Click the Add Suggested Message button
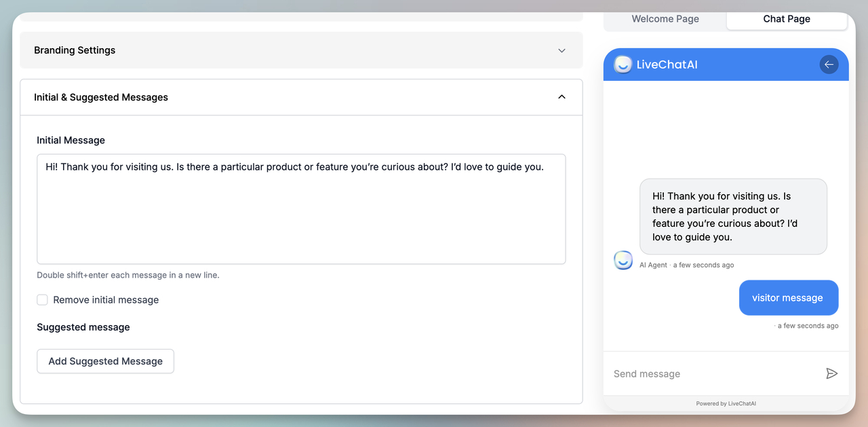Image resolution: width=868 pixels, height=427 pixels. pos(105,361)
